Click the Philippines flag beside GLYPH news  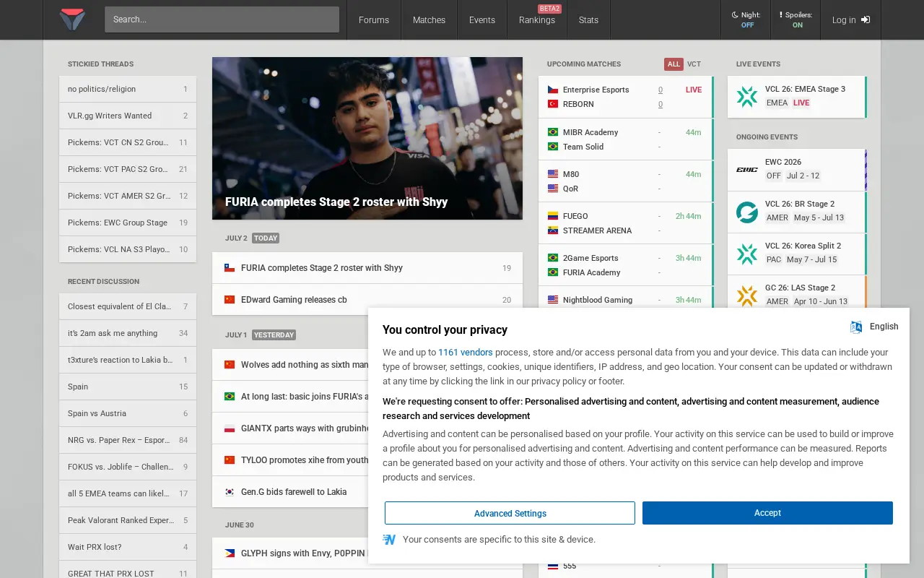point(230,553)
